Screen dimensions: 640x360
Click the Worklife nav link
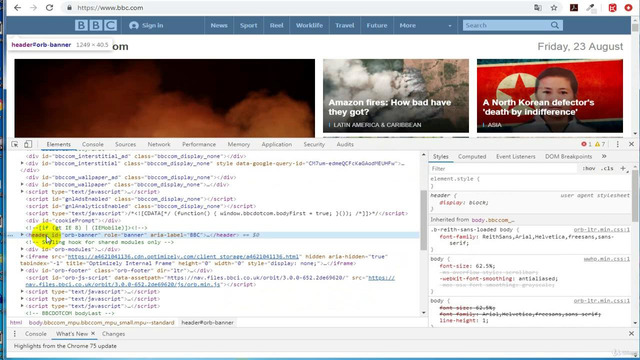309,25
